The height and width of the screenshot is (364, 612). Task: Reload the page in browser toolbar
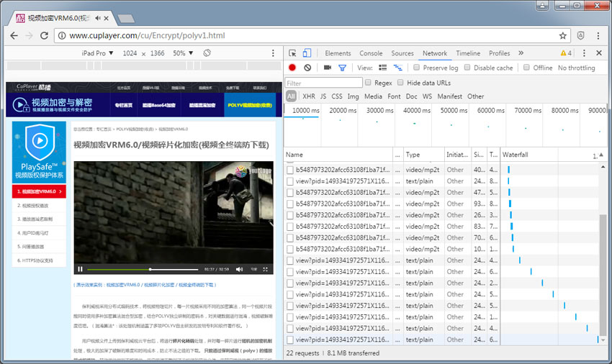pos(45,35)
